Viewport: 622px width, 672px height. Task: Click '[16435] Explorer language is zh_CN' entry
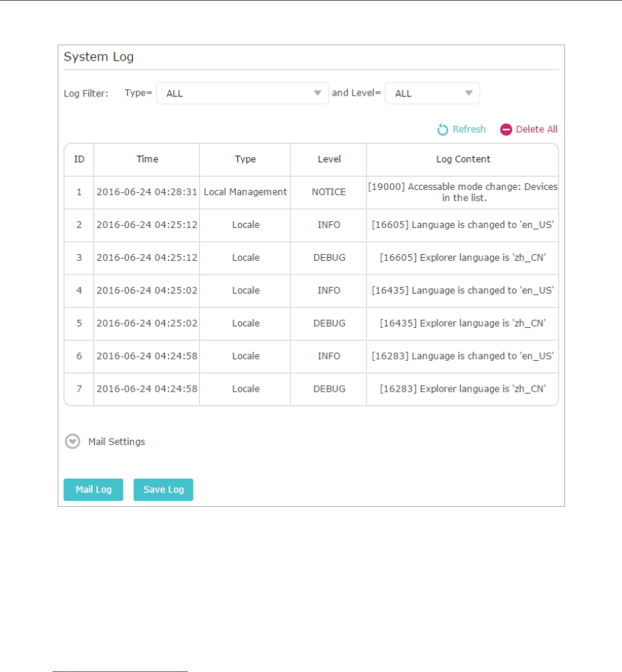click(463, 324)
